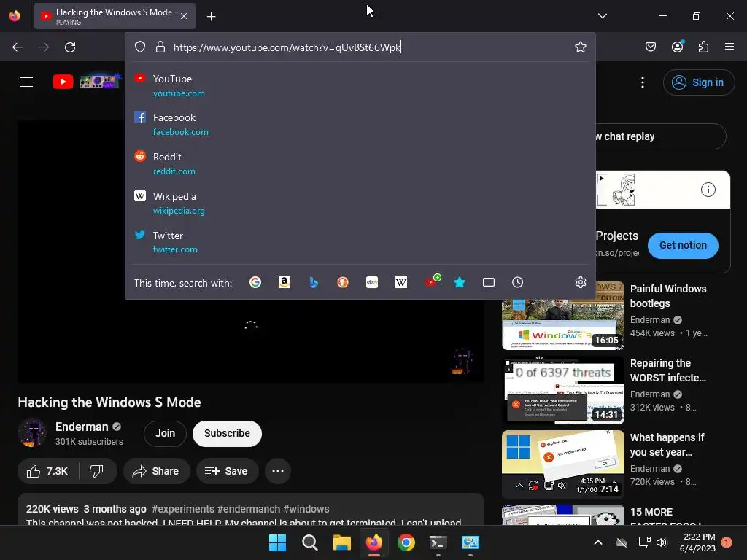Select YouTube suggestion in dropdown

point(360,86)
